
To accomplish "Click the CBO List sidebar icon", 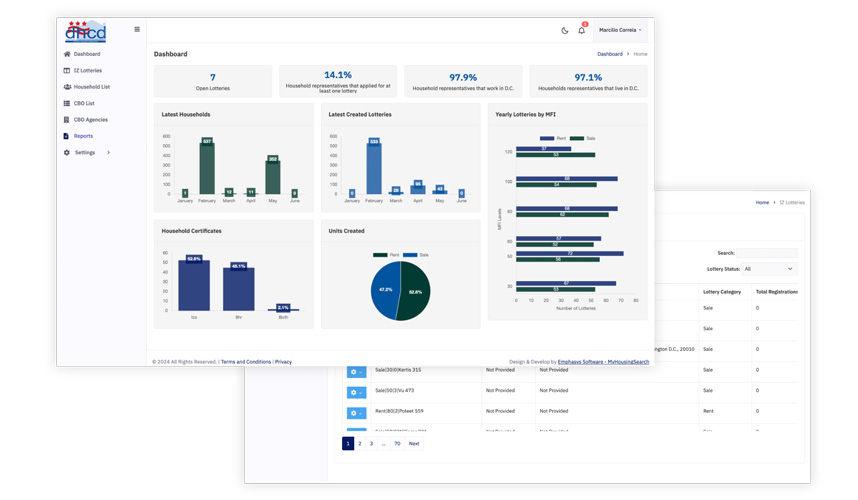I will (67, 103).
